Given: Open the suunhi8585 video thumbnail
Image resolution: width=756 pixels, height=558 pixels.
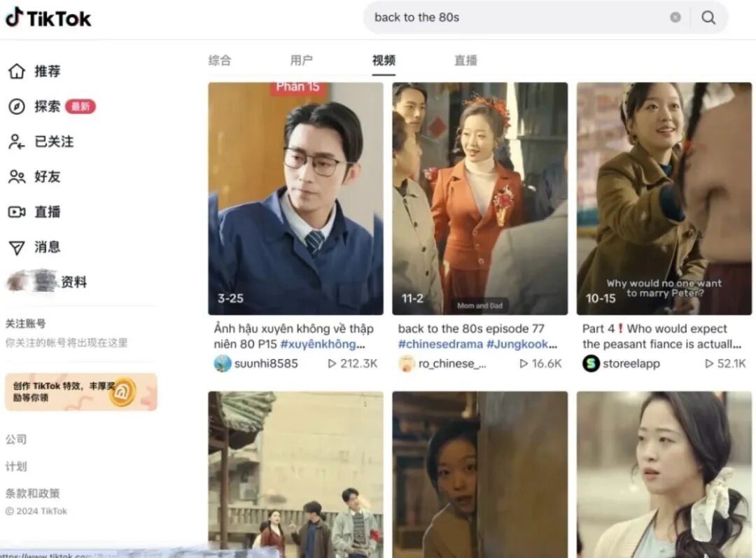Looking at the screenshot, I should coord(295,199).
